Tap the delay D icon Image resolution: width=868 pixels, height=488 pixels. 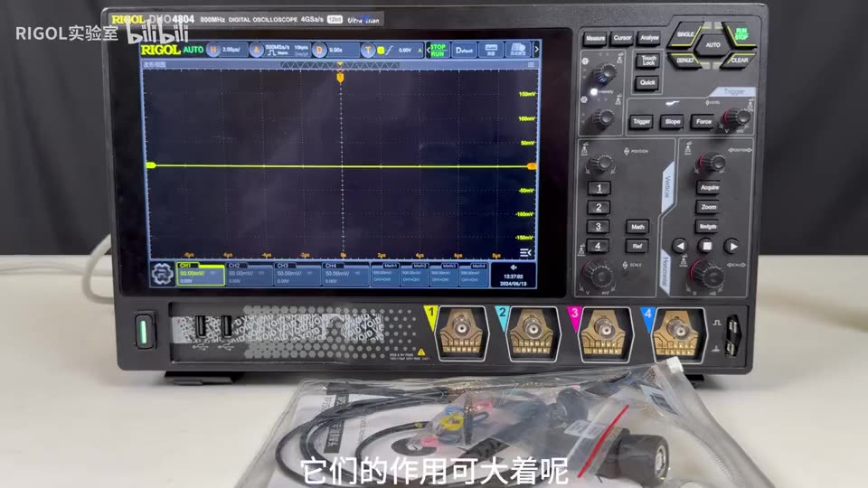pos(319,51)
